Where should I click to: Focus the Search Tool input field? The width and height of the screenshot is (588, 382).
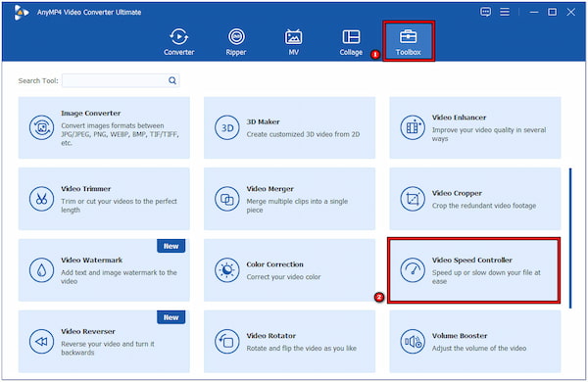121,80
